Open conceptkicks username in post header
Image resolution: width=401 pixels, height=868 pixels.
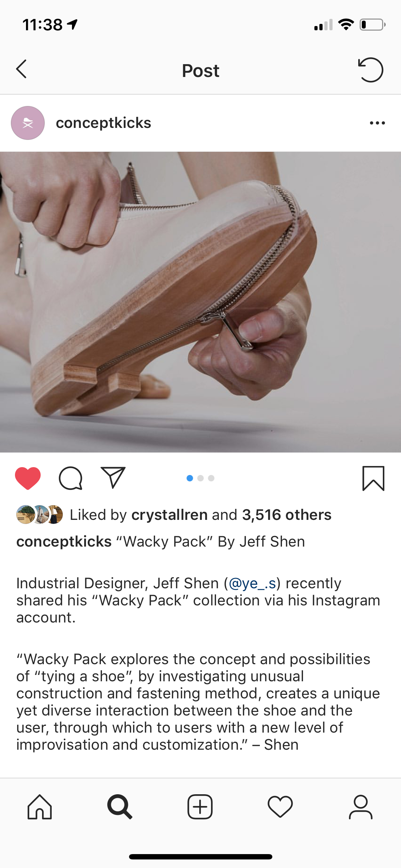(103, 123)
